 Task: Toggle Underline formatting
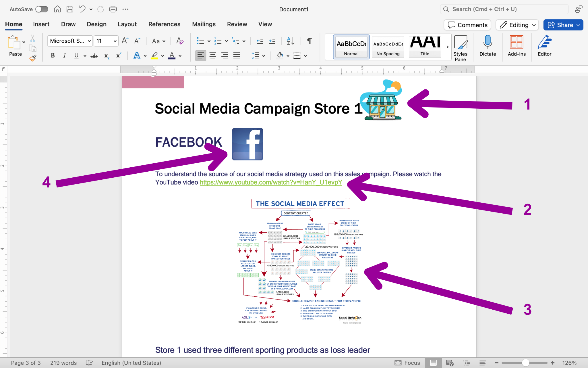tap(76, 55)
